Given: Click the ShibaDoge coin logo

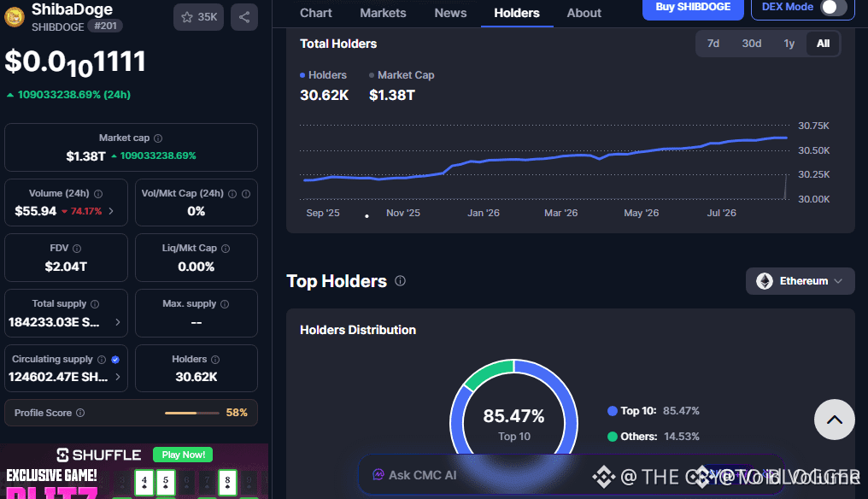Looking at the screenshot, I should pos(15,17).
